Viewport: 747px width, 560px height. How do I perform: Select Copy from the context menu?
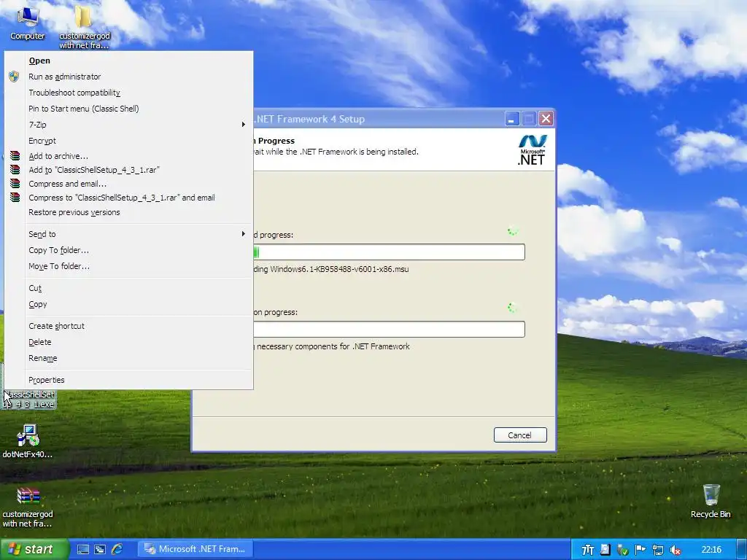point(128,304)
